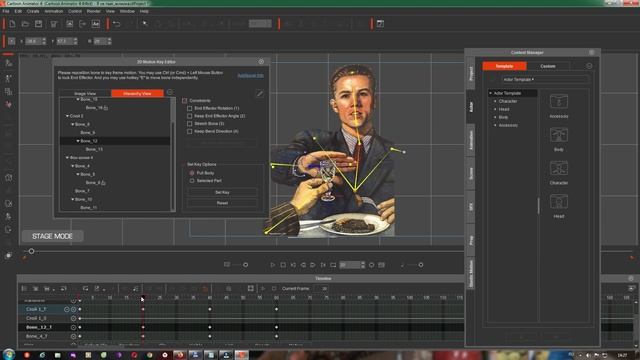Click the Open Project folder icon
This screenshot has width=640, height=360.
25,24
